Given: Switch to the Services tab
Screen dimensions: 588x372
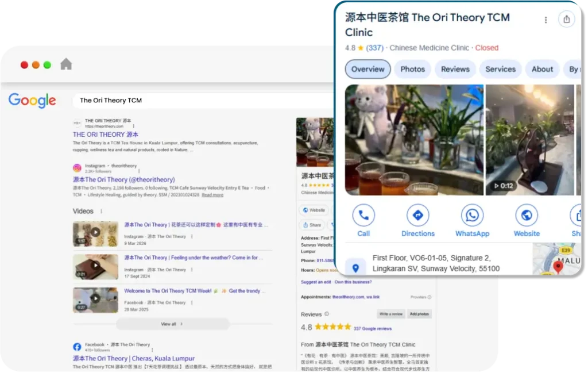Looking at the screenshot, I should 500,69.
